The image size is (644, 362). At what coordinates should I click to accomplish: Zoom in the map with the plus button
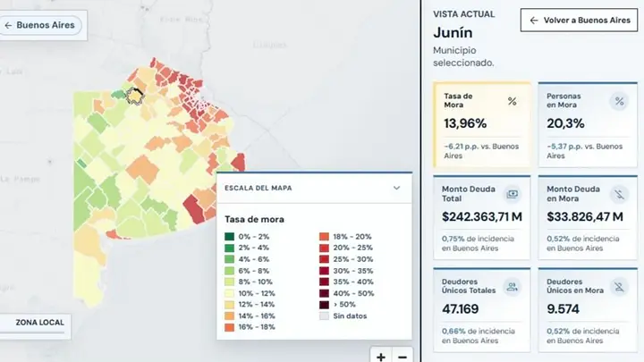381,357
